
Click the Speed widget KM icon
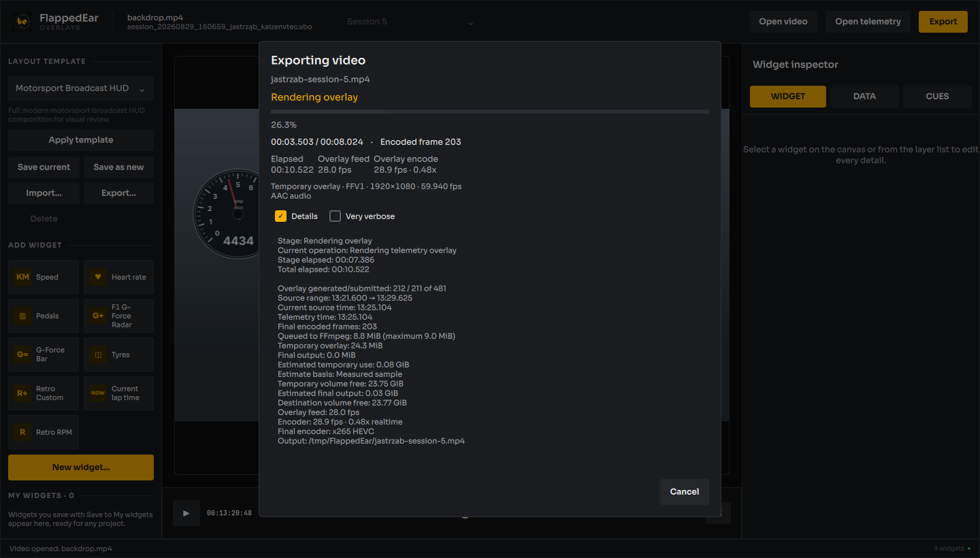coord(22,277)
